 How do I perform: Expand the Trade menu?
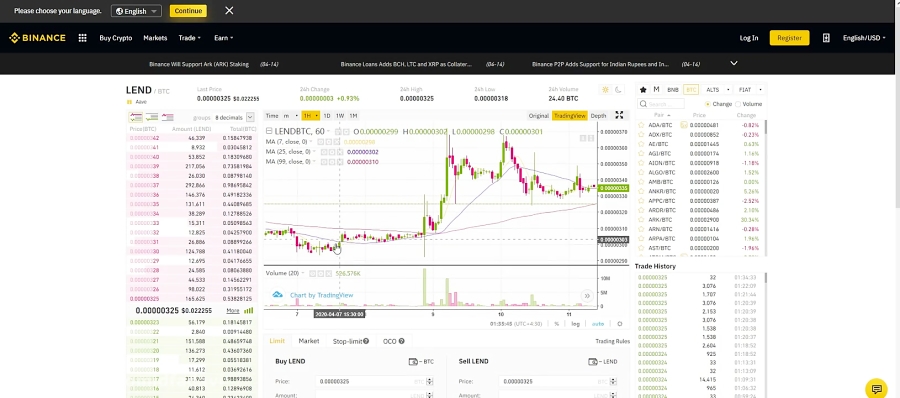189,38
